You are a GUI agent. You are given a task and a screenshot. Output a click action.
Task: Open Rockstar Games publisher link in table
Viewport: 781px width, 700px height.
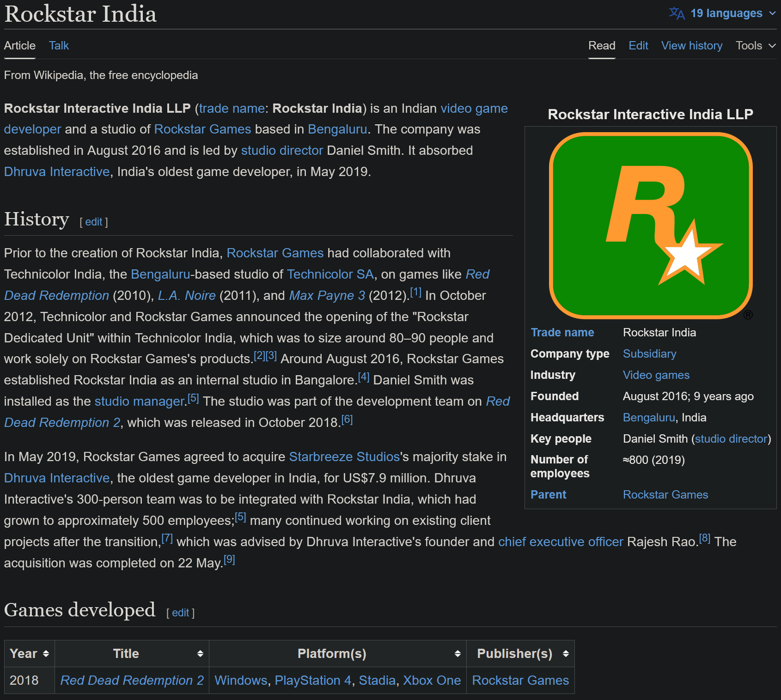[520, 681]
